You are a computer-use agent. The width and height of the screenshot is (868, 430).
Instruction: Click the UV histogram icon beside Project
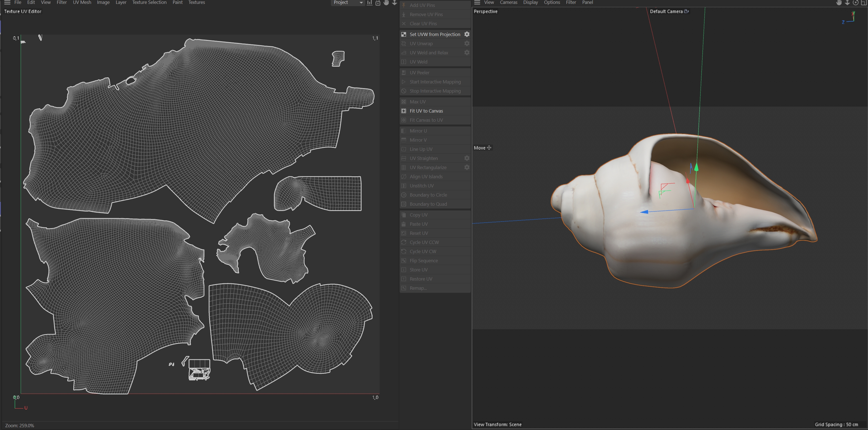[x=370, y=3]
